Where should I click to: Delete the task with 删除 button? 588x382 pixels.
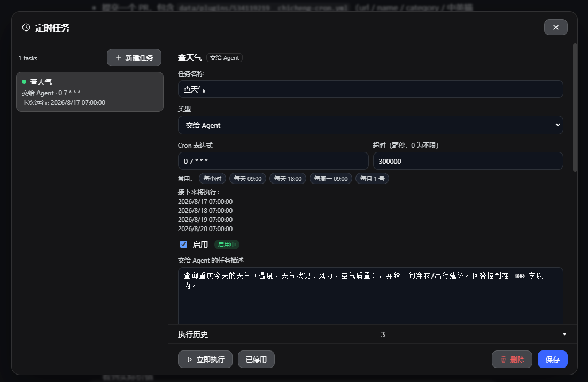pyautogui.click(x=512, y=360)
